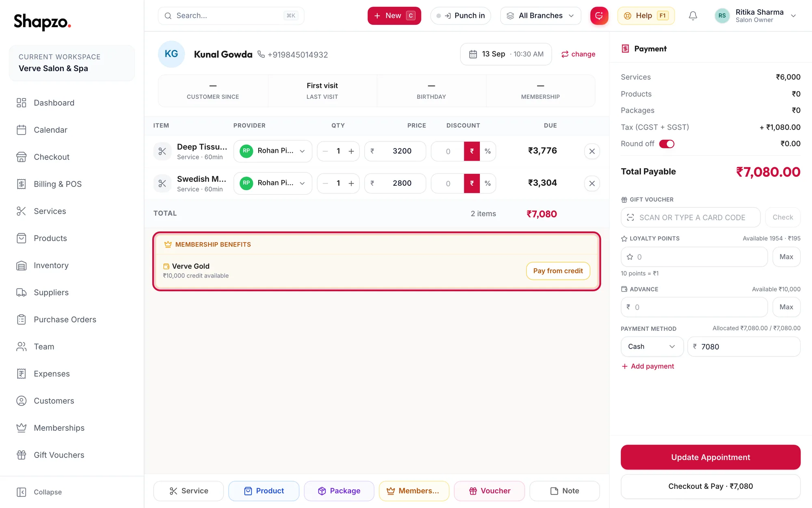This screenshot has height=508, width=812.
Task: Open the Deep Tissue provider dropdown
Action: click(x=273, y=151)
